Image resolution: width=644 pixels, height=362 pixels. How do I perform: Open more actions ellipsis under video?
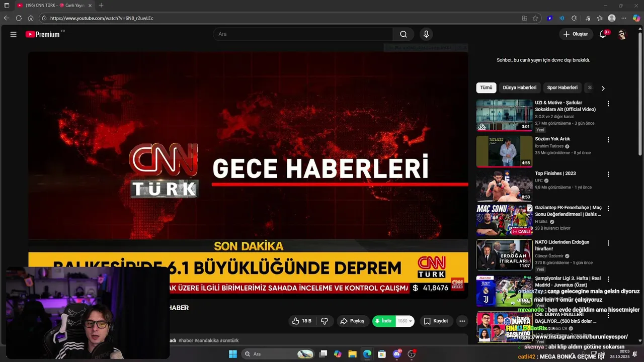[x=462, y=321]
